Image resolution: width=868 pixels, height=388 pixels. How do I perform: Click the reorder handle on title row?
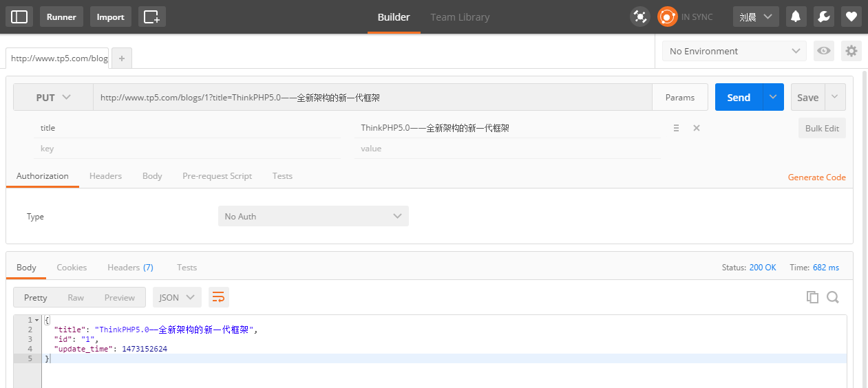coord(676,128)
